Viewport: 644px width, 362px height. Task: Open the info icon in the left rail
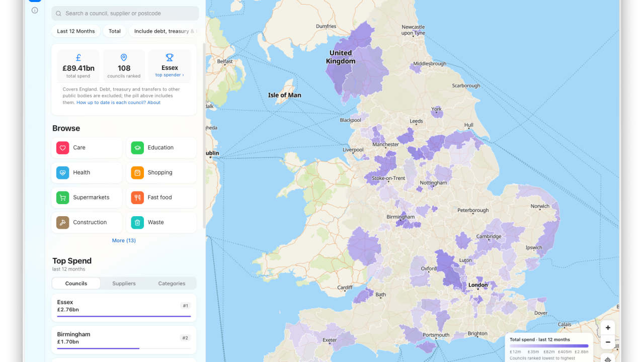(x=35, y=10)
